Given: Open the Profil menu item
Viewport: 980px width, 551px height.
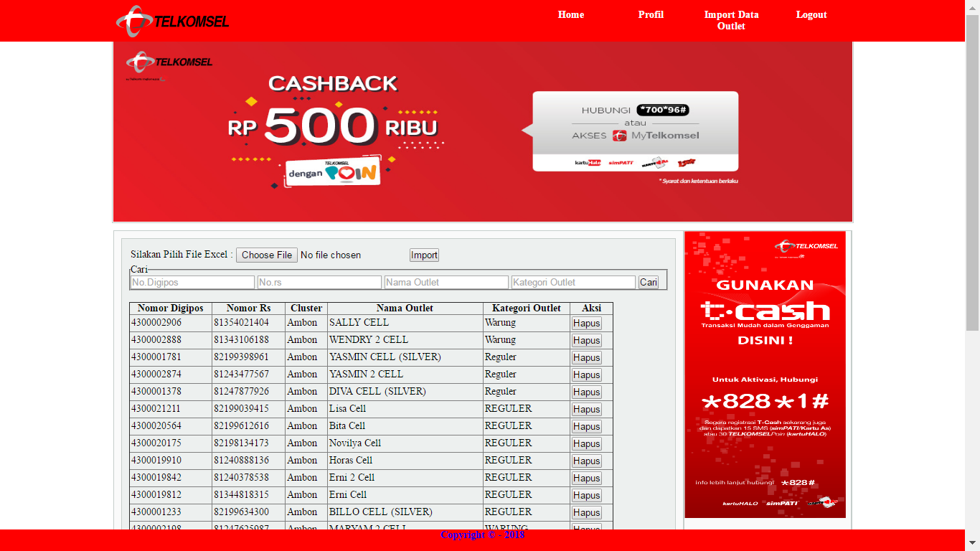Looking at the screenshot, I should [651, 14].
